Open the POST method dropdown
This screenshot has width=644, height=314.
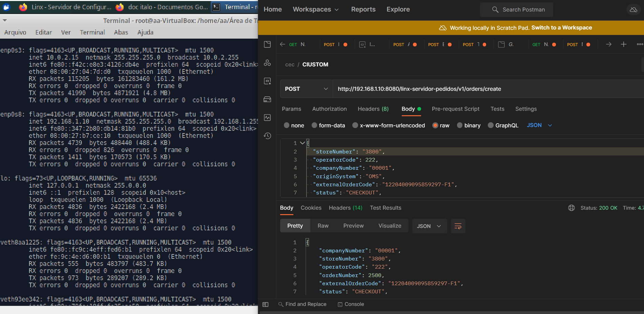pyautogui.click(x=306, y=89)
